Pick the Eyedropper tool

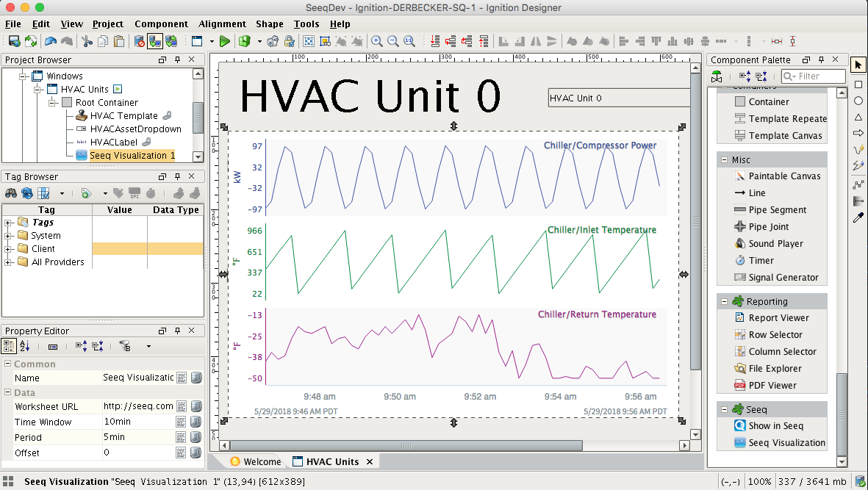858,218
